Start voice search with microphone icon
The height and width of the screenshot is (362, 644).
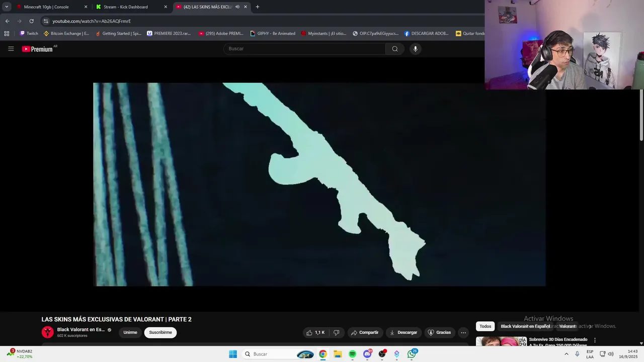point(415,49)
